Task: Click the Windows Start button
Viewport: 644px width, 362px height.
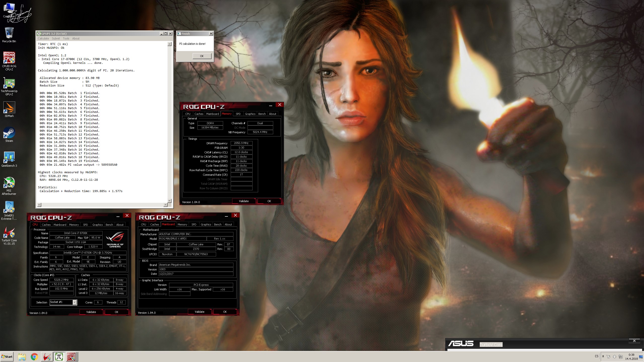Action: [x=7, y=356]
